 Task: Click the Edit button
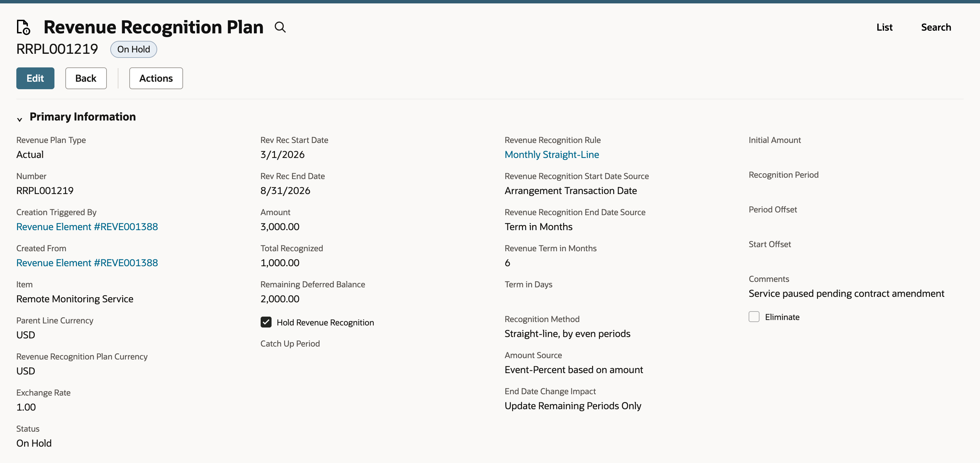(35, 78)
